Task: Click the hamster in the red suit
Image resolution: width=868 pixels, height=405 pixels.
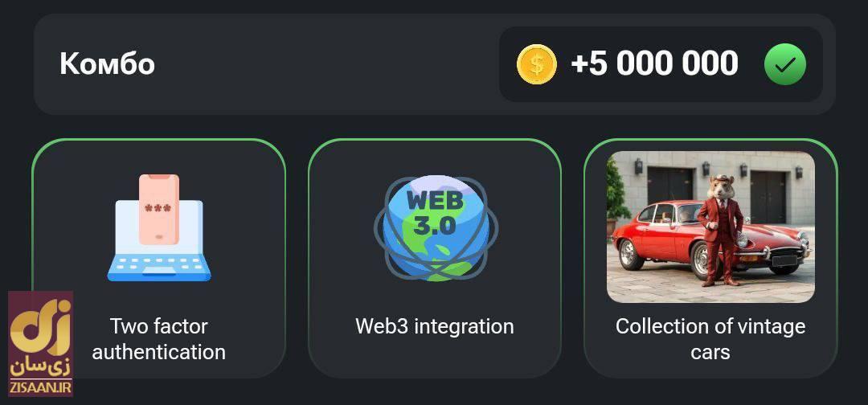Action: click(721, 230)
